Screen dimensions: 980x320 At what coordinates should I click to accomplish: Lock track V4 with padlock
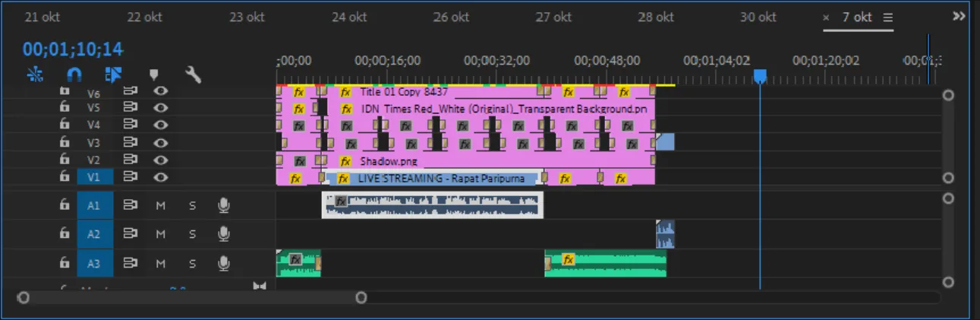65,125
